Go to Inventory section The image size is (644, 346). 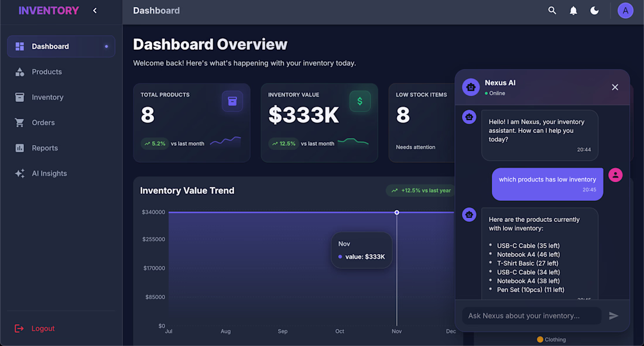(x=61, y=97)
